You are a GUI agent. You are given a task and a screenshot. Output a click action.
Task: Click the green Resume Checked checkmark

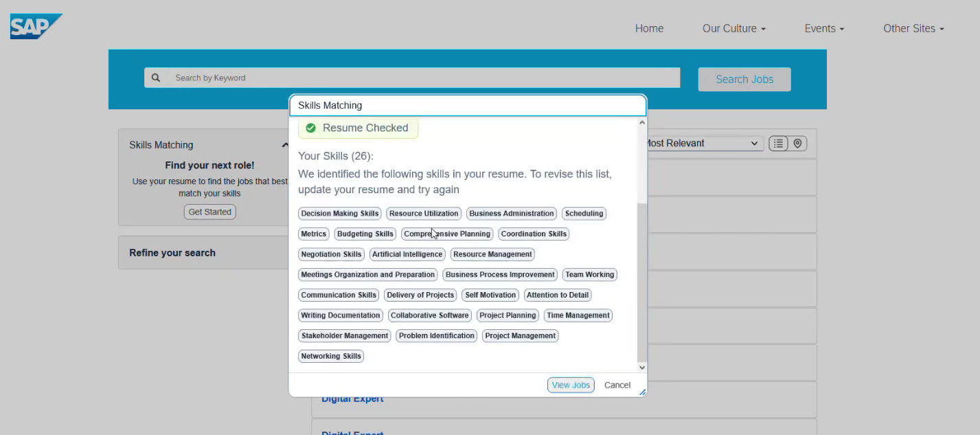310,128
